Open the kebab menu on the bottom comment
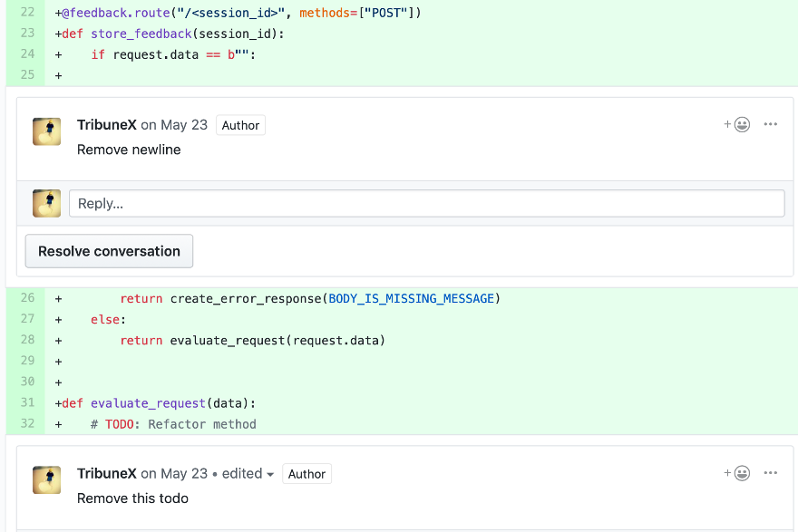 click(x=770, y=473)
